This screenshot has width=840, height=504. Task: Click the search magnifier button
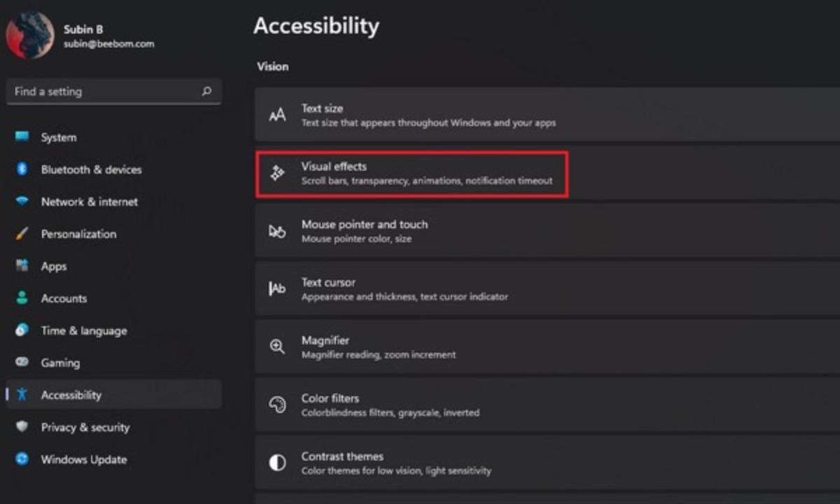pyautogui.click(x=206, y=91)
